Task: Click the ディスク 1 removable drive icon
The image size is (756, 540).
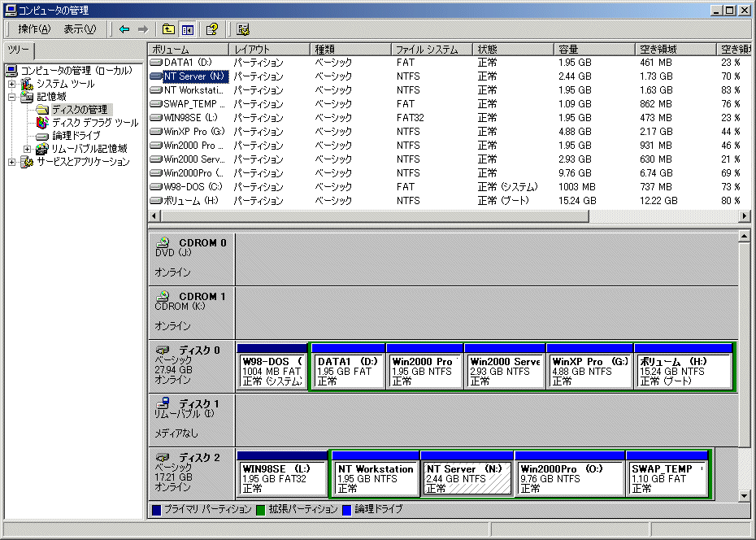Action: pos(163,403)
